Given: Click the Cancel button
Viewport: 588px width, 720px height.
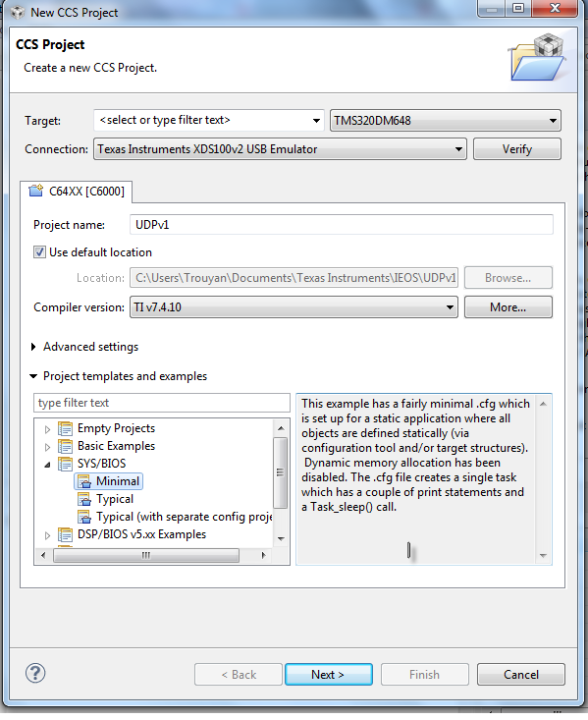Looking at the screenshot, I should (521, 675).
